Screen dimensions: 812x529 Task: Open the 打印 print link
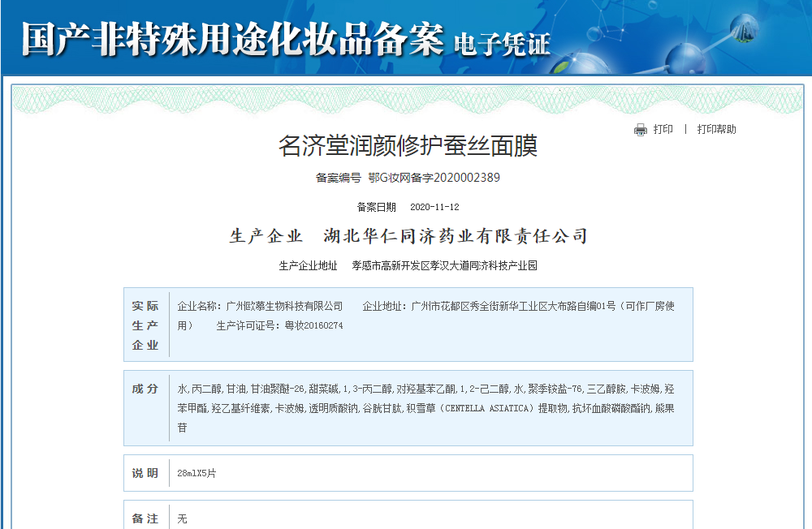tap(663, 129)
